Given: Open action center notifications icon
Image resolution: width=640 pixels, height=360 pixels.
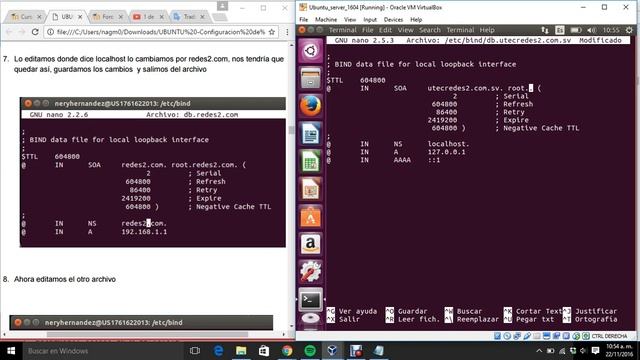Looking at the screenshot, I should pos(596,351).
